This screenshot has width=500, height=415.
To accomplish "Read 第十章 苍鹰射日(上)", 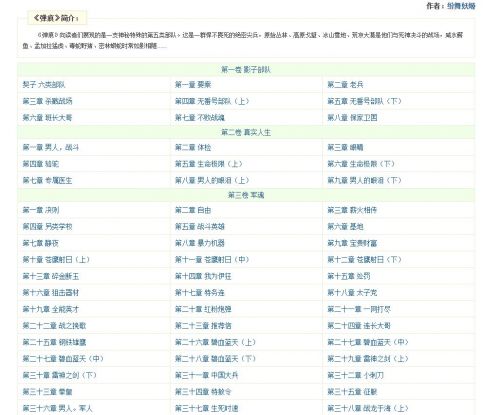I will tap(56, 260).
